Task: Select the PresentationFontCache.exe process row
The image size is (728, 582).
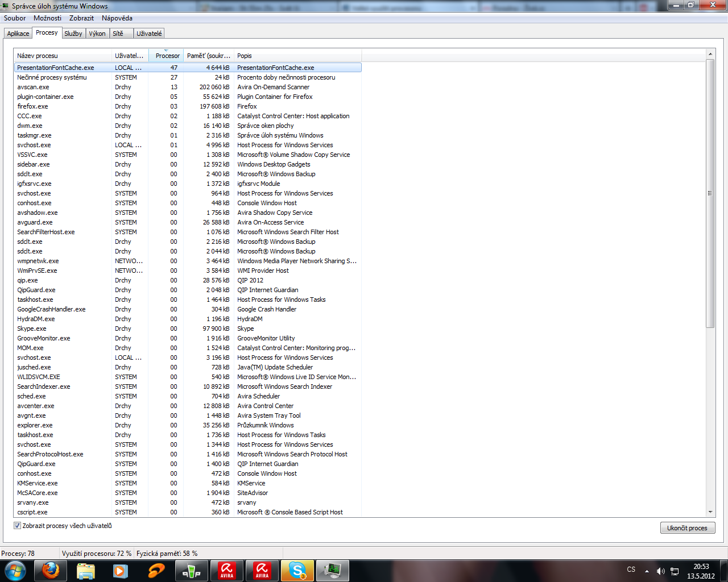Action: (x=188, y=68)
